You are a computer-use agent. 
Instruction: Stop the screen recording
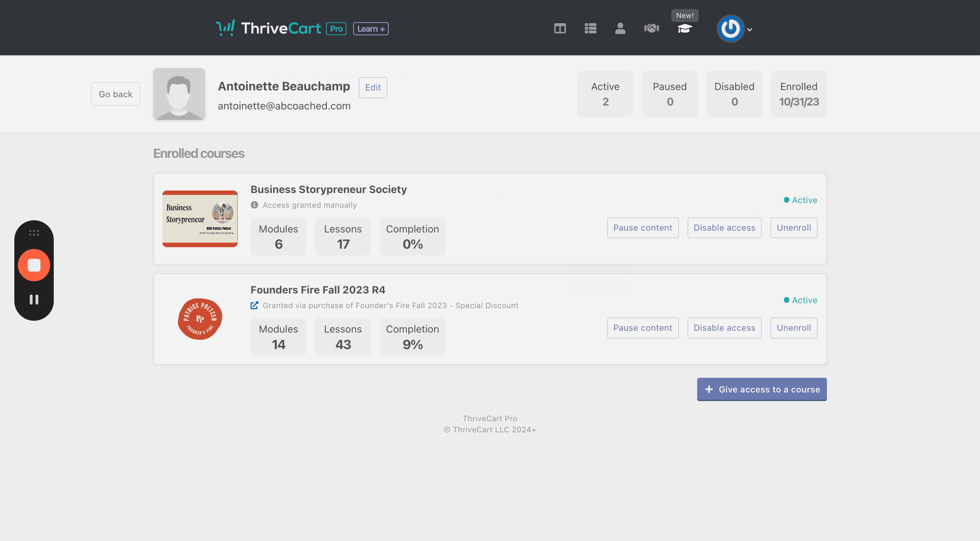pos(34,265)
